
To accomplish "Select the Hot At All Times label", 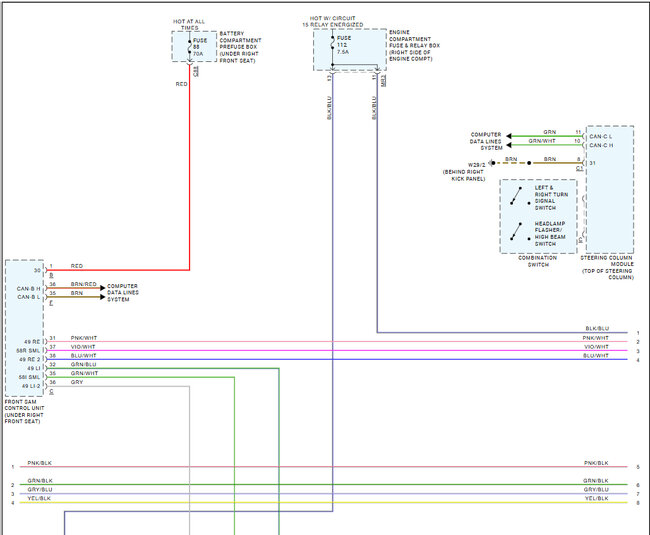I will [x=190, y=23].
